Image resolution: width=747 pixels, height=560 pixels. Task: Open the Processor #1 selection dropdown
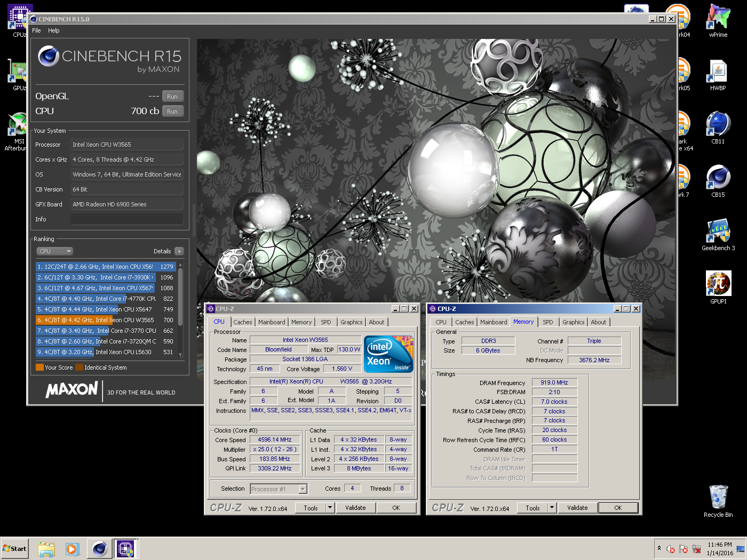[279, 489]
